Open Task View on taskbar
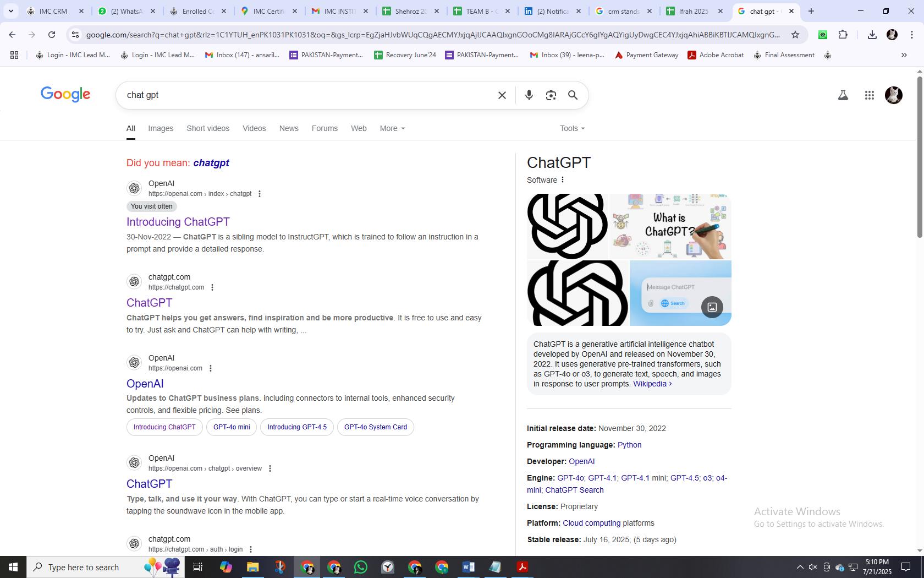Viewport: 924px width, 578px height. tap(198, 567)
